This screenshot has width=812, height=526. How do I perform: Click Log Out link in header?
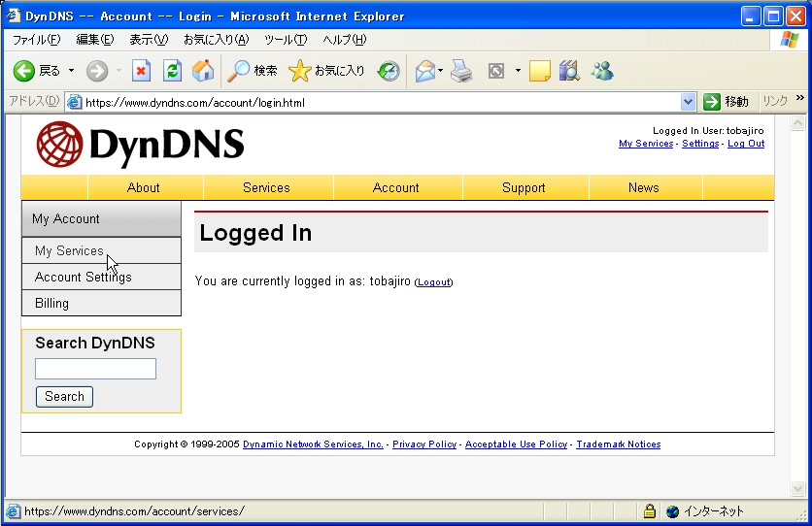pos(746,144)
